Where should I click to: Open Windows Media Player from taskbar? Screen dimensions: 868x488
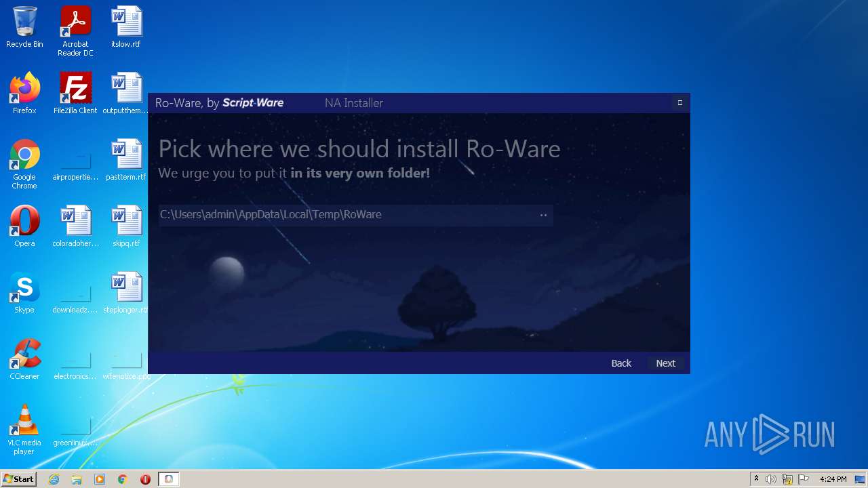[x=100, y=479]
